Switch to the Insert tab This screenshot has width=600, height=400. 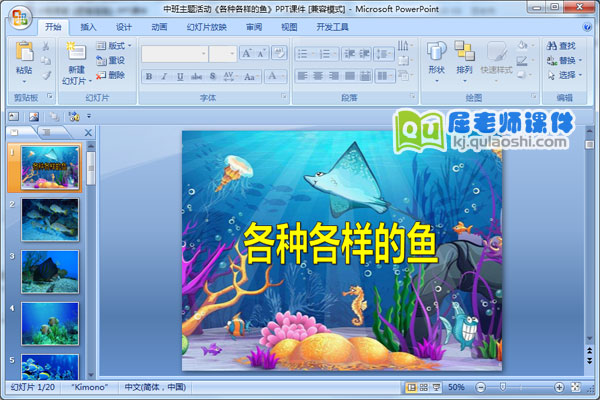pos(88,27)
